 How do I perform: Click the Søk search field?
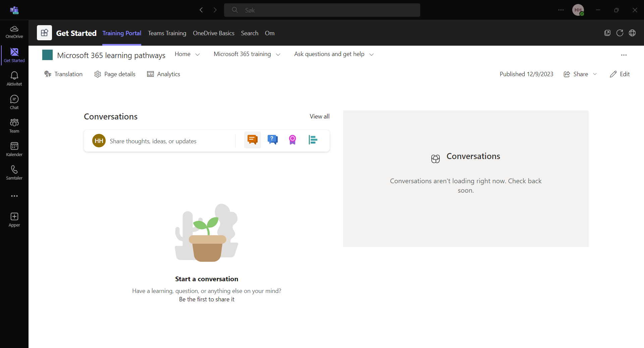pyautogui.click(x=322, y=10)
